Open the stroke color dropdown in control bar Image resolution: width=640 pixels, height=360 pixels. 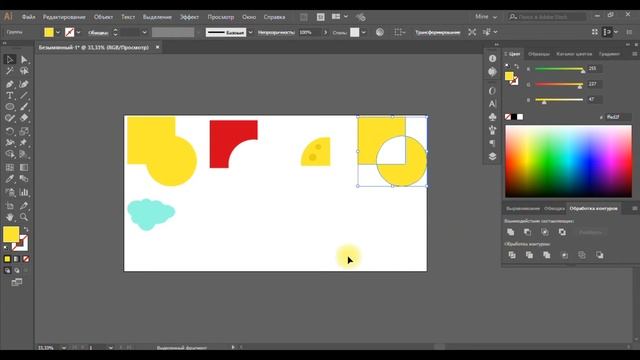tap(78, 32)
